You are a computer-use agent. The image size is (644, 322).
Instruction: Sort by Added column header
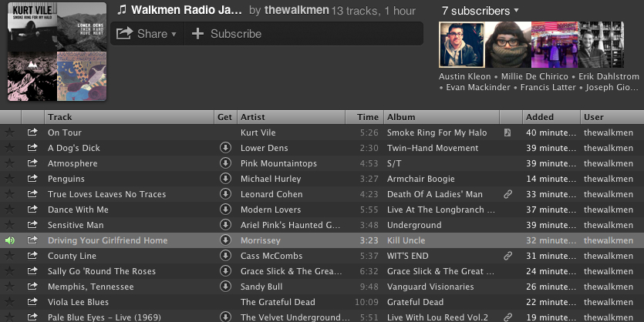click(x=551, y=117)
